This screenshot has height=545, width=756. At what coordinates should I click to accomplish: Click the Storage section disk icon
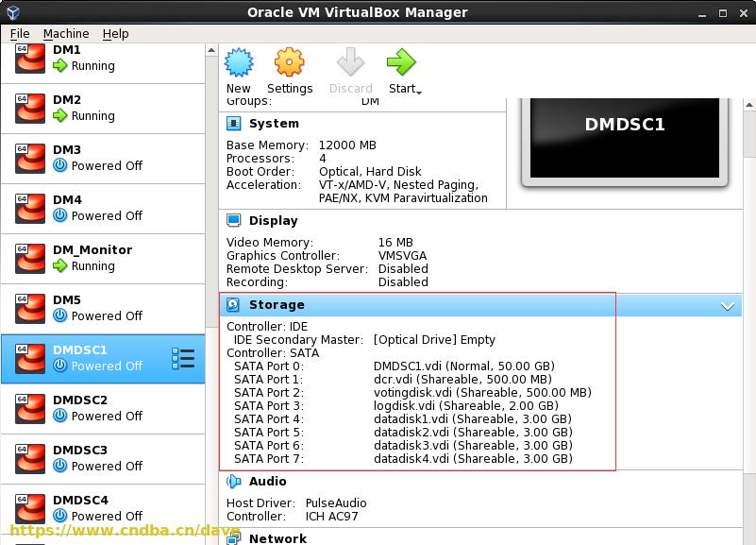click(x=233, y=305)
